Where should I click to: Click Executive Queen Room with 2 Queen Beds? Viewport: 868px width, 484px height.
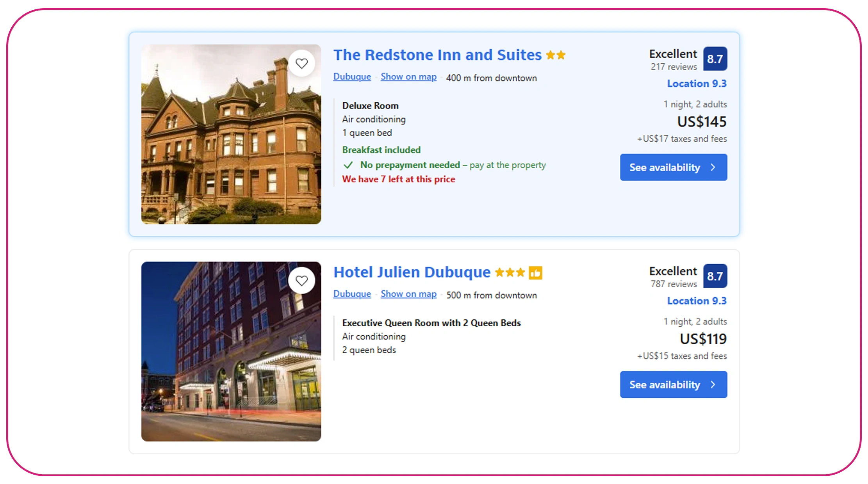point(431,323)
